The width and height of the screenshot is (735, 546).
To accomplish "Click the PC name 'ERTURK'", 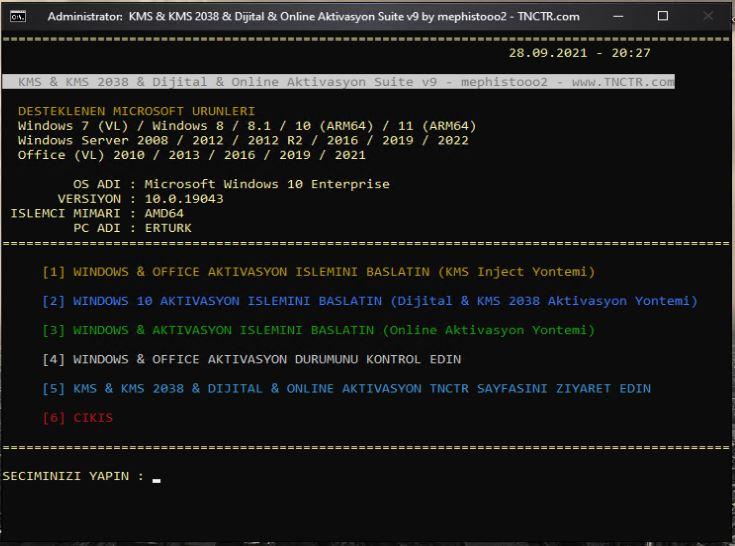I will pos(168,228).
